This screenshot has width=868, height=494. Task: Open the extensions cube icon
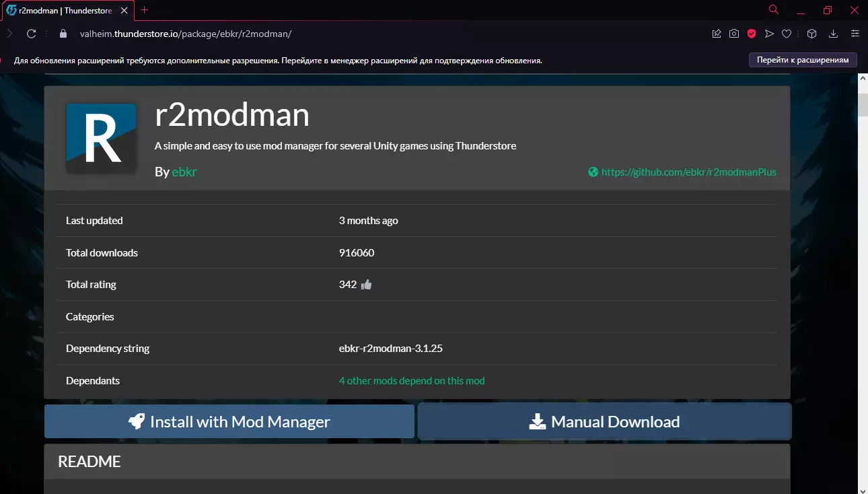coord(812,34)
